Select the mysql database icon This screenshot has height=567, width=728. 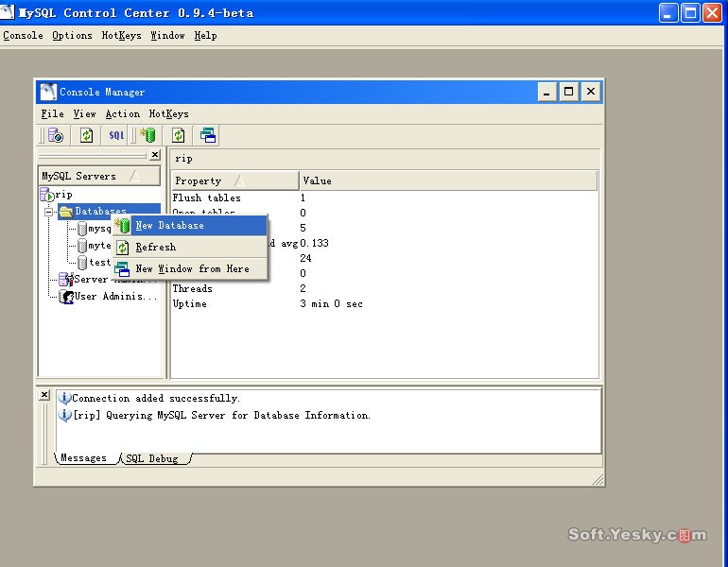pyautogui.click(x=82, y=229)
